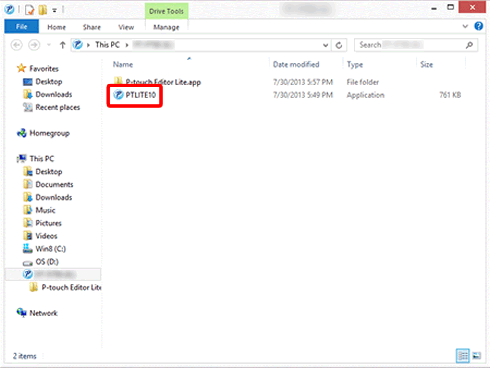Click Properties icon in quick access toolbar

(x=29, y=10)
